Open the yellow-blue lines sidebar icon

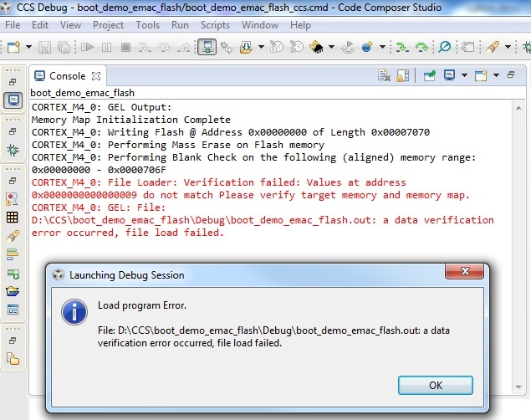13,254
